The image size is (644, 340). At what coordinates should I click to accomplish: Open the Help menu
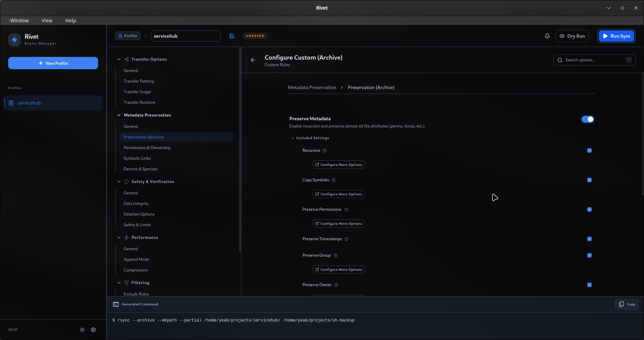tap(71, 21)
